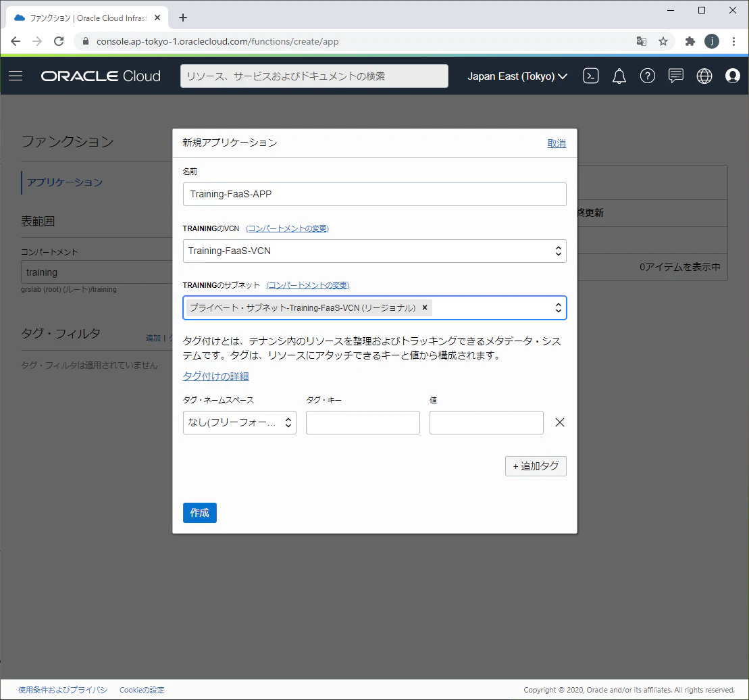Close the ファンクション browser tab

(x=157, y=18)
